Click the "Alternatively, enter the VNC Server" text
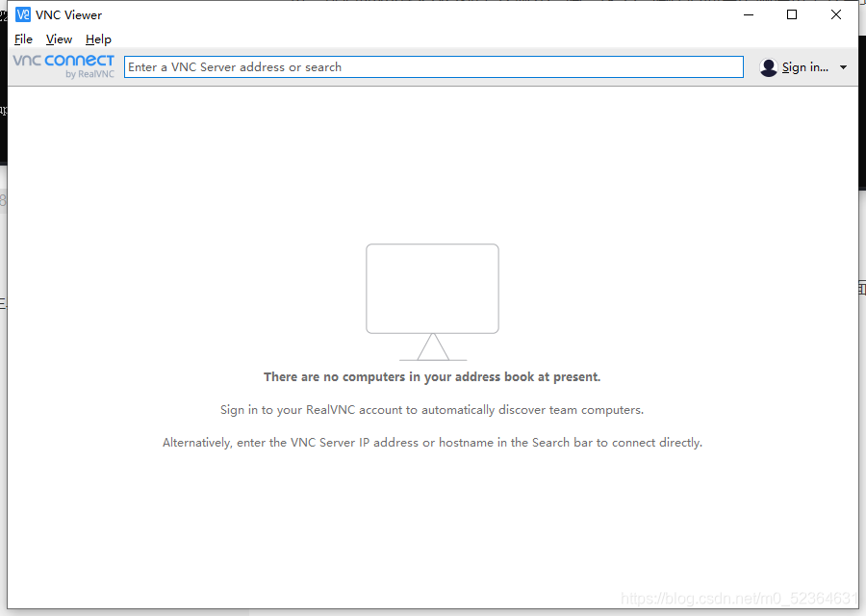 click(432, 443)
